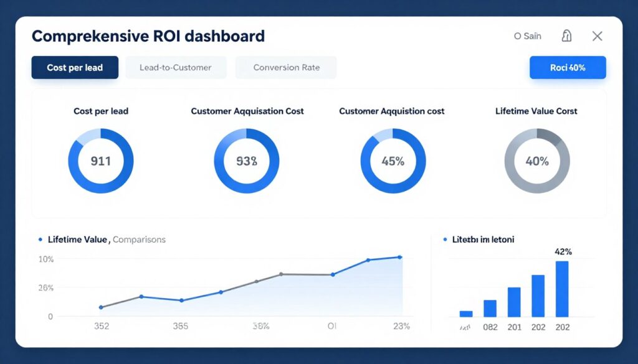The image size is (638, 364).
Task: Switch to the Conversion Rate tab
Action: (286, 67)
